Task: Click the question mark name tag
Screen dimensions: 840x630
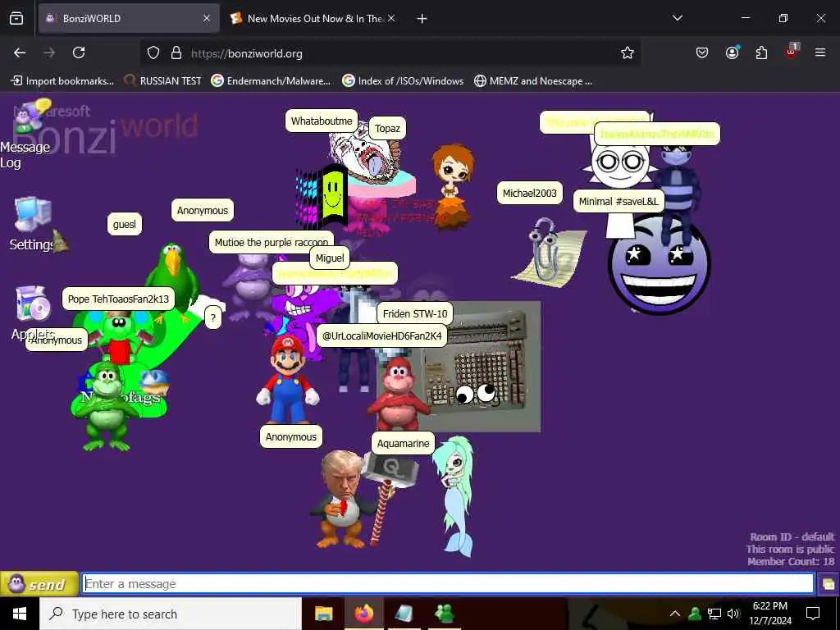Action: (x=213, y=318)
